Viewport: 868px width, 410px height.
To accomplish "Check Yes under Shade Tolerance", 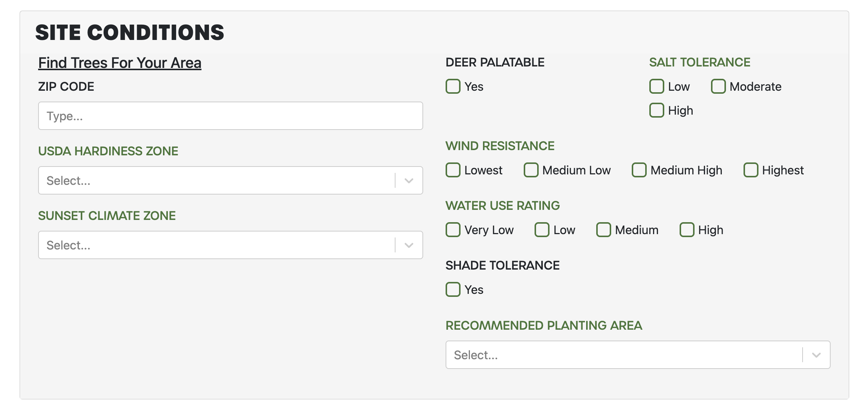I will point(453,289).
